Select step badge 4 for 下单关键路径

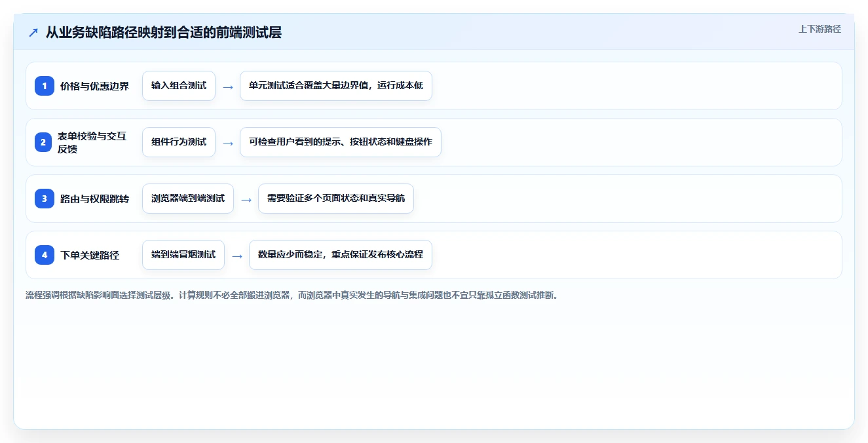point(45,255)
